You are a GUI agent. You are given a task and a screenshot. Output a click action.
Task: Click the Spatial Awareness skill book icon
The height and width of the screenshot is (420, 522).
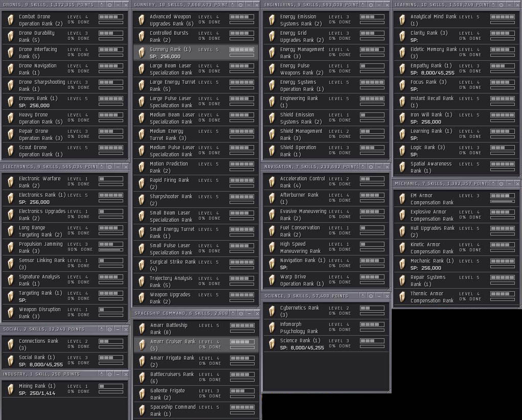coord(402,167)
